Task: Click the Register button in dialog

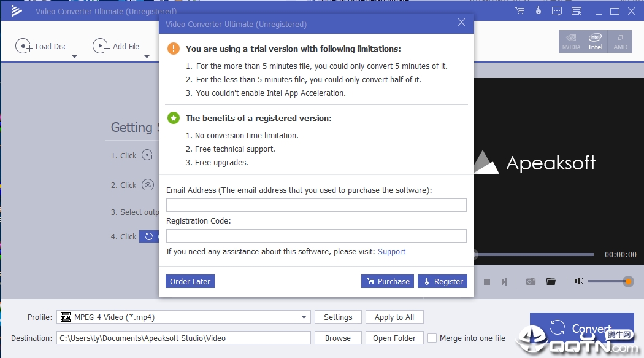Action: tap(442, 282)
